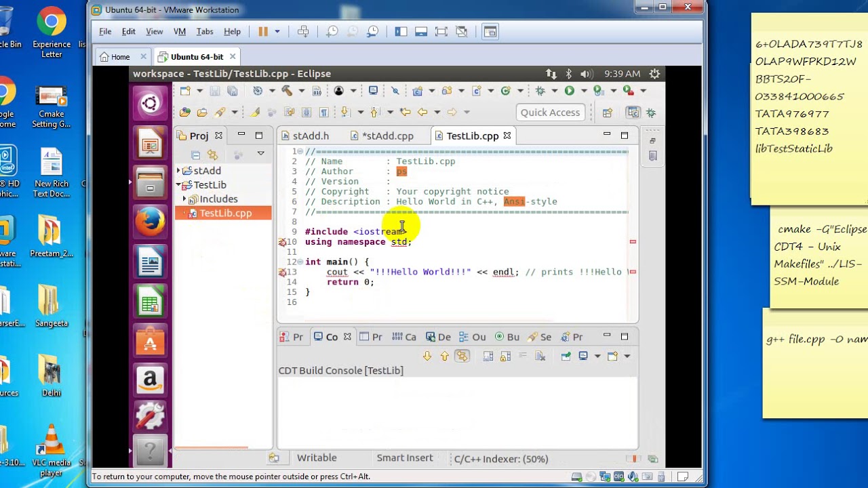This screenshot has width=868, height=488.
Task: Open the Outline view tab labeled Ou
Action: [x=473, y=337]
